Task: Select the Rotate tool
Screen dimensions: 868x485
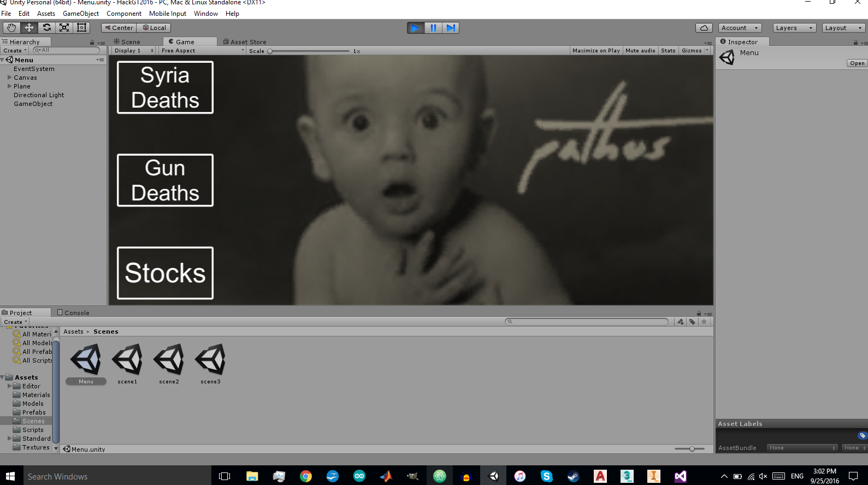Action: click(46, 27)
